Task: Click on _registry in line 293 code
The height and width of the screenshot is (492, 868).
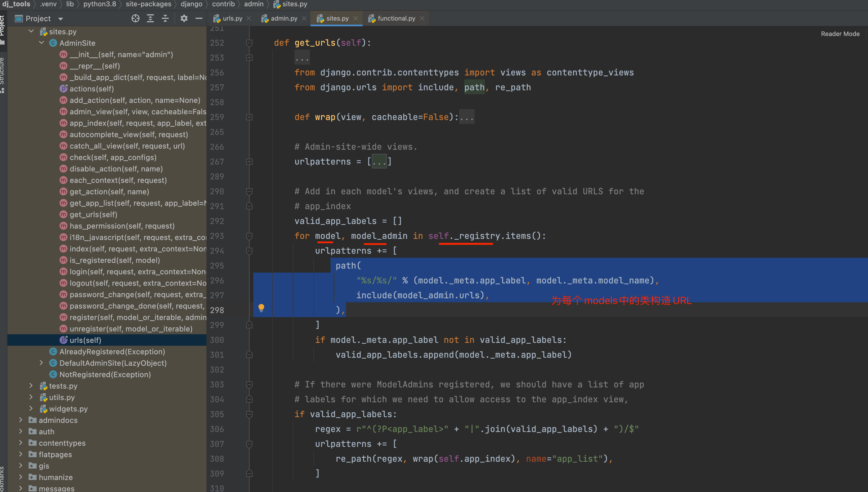Action: click(x=477, y=236)
